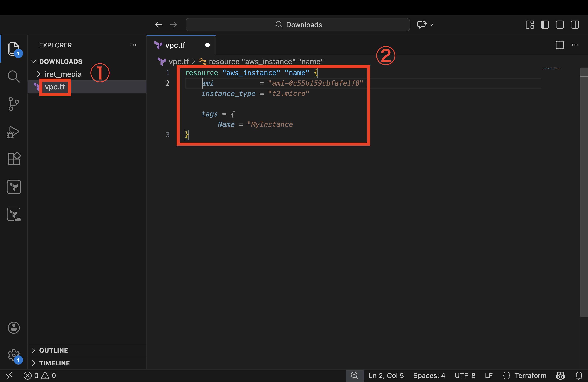Click the Downloads command center search box
This screenshot has width=588, height=382.
298,25
